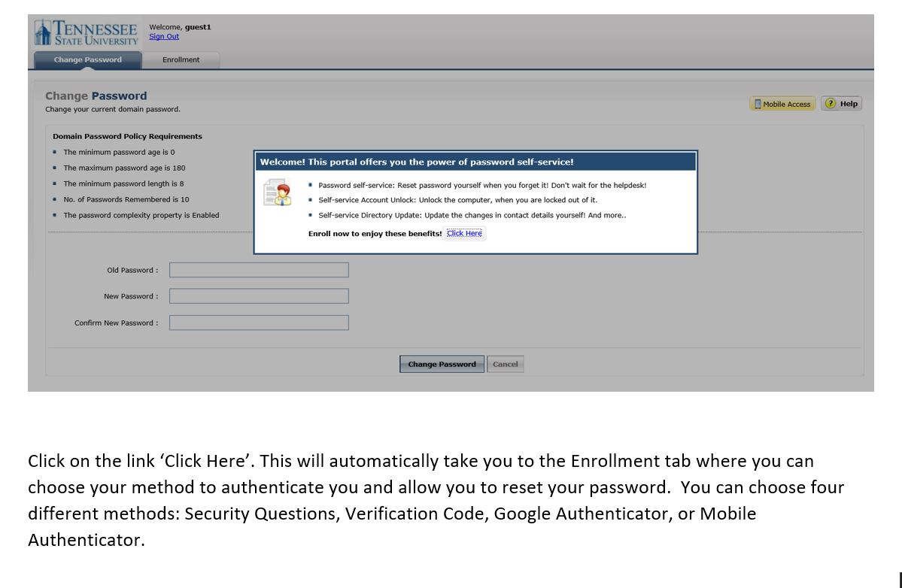Click the Mobile Access phone icon
902x588 pixels.
coord(758,104)
